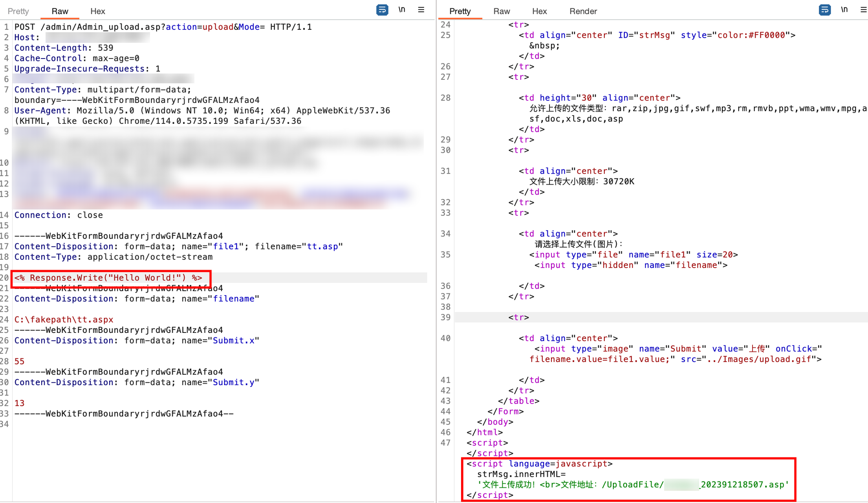
Task: Toggle \n non-printable chars in response panel
Action: (x=844, y=10)
